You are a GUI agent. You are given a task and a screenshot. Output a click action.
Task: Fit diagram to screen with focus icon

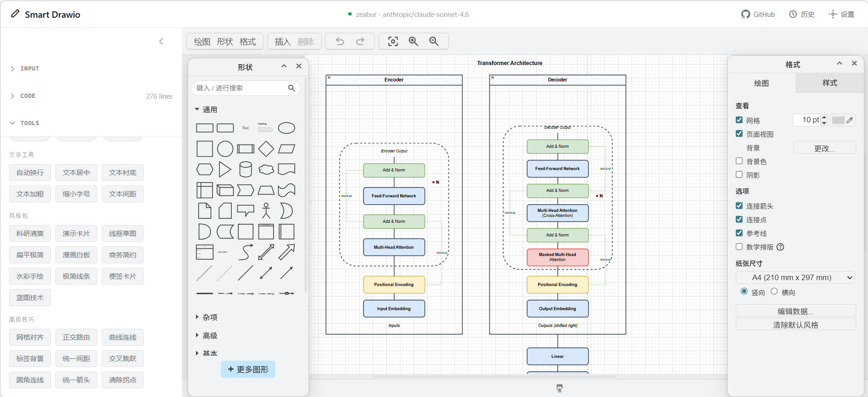click(x=393, y=41)
